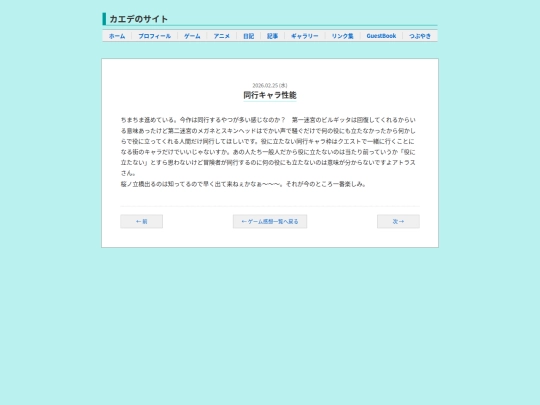Click the article's last line, which begins with 桜ノ立橋出るのは

coord(243,184)
